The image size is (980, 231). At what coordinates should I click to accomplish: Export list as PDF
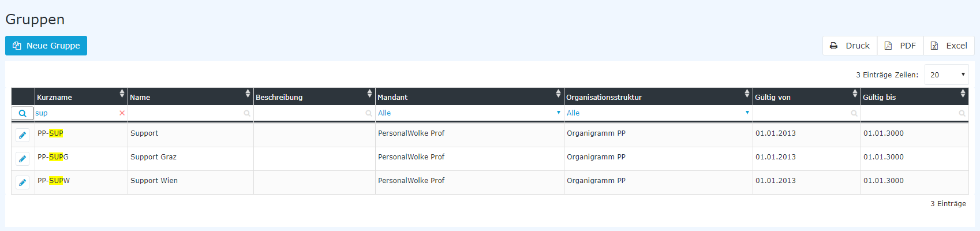point(900,46)
